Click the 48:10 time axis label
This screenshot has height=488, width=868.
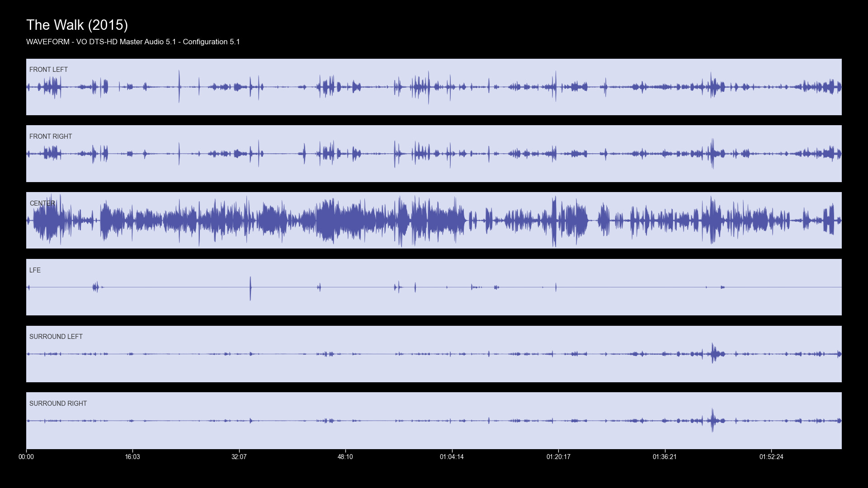coord(345,457)
